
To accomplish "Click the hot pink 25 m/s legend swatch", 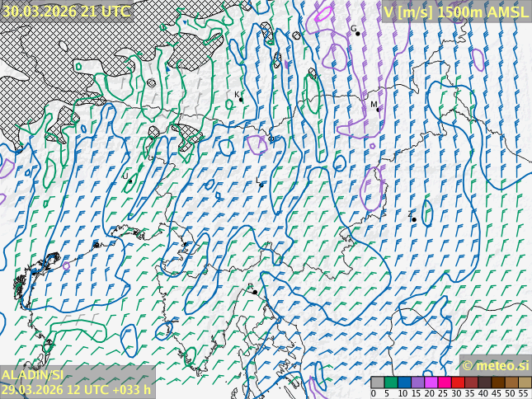I will [x=444, y=383].
